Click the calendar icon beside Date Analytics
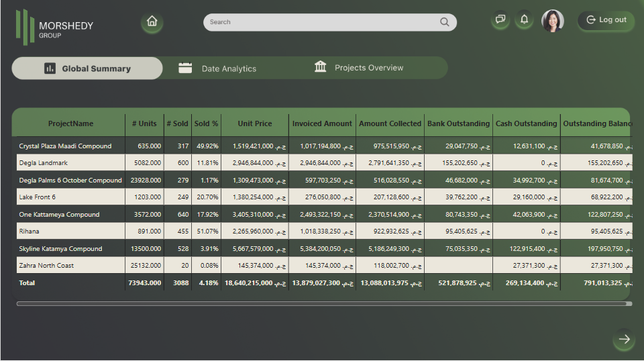 coord(185,68)
